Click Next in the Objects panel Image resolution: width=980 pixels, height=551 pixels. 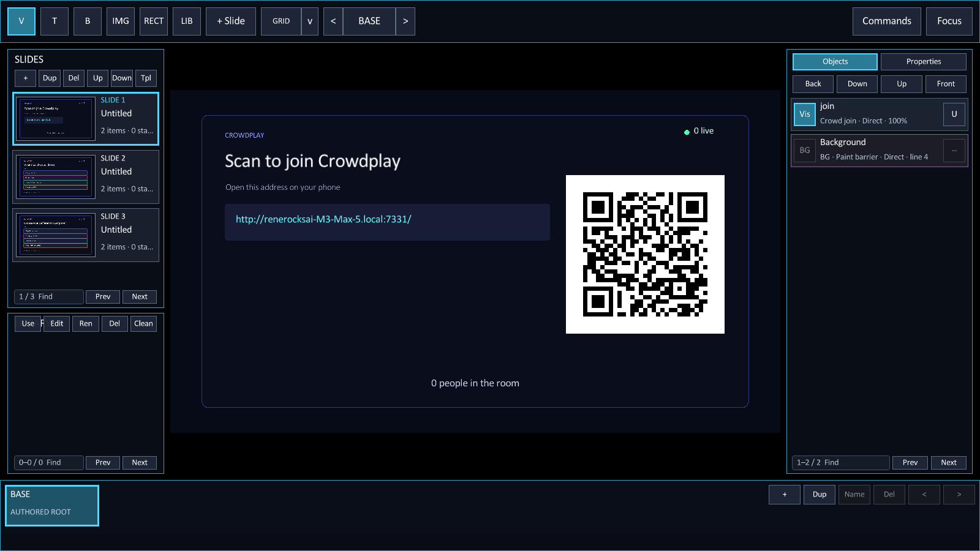coord(949,463)
